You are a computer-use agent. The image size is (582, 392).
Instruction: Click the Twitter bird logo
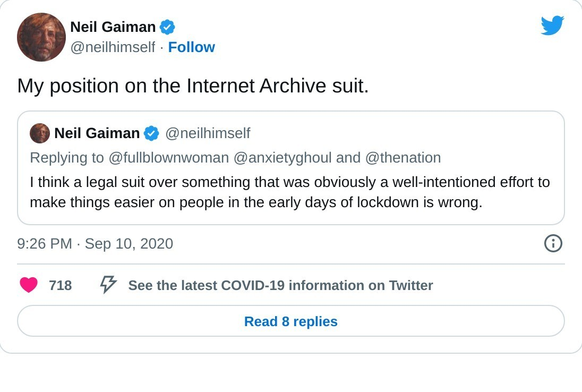coord(552,25)
